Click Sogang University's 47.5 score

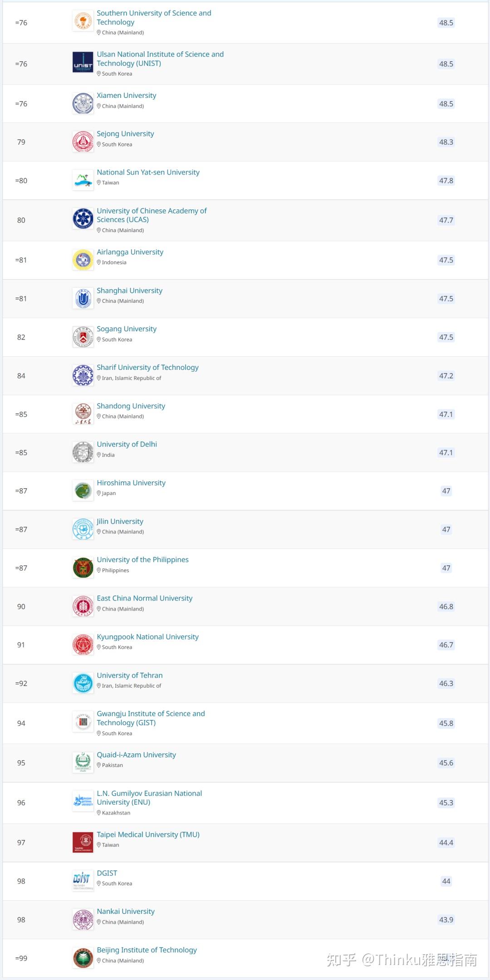point(446,337)
